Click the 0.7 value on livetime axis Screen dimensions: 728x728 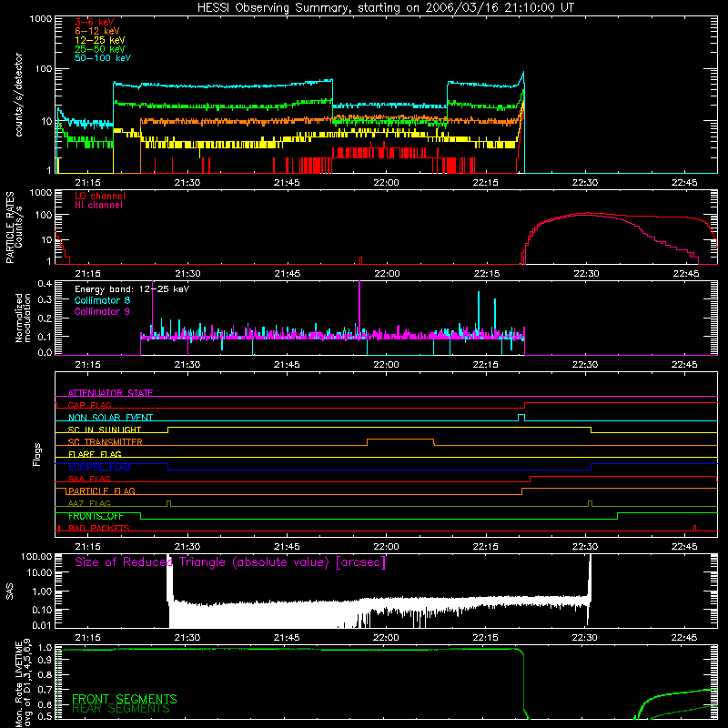pos(45,690)
